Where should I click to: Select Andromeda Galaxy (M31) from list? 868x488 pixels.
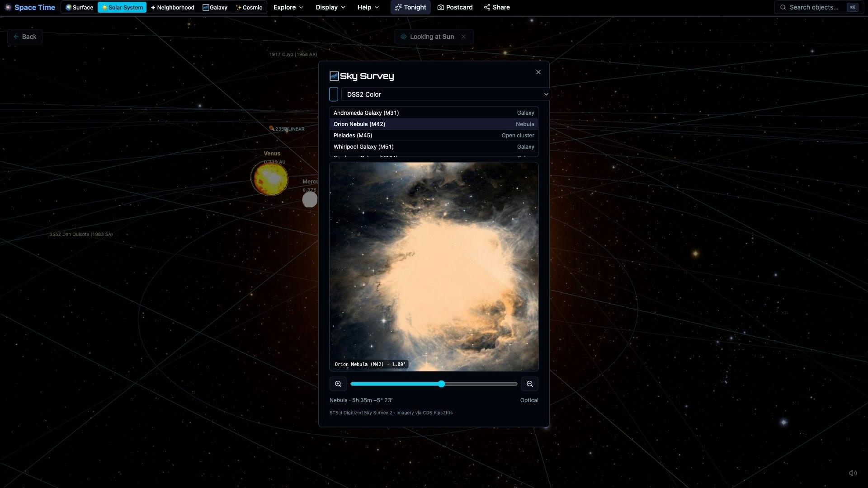click(434, 113)
